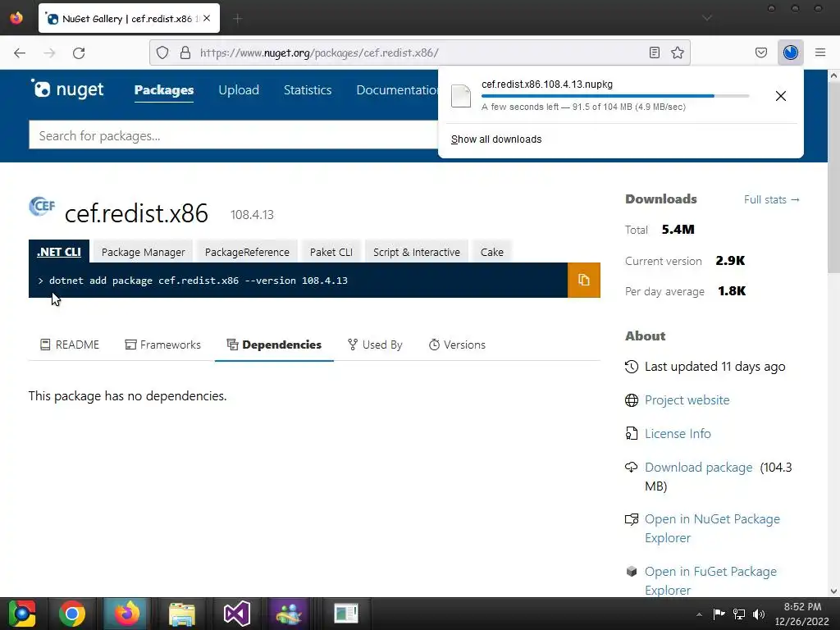
Task: Reload the page with the refresh icon
Action: click(79, 52)
